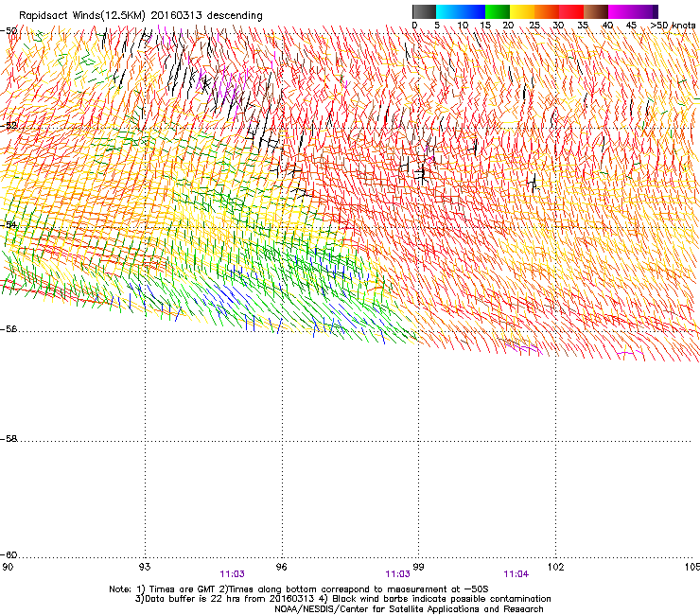Click the "15" label under the color bar
The height and width of the screenshot is (615, 700).
(485, 26)
